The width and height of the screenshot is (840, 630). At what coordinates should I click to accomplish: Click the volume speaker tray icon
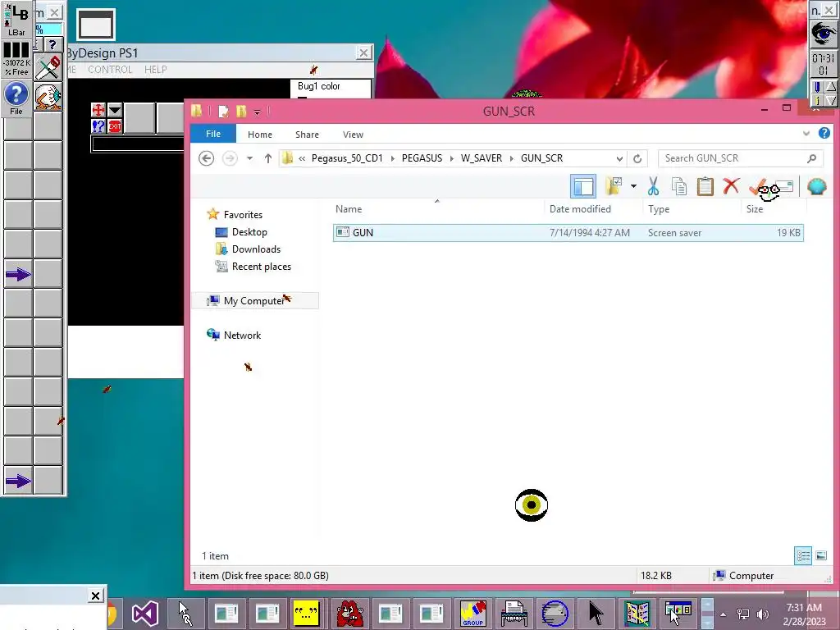762,614
